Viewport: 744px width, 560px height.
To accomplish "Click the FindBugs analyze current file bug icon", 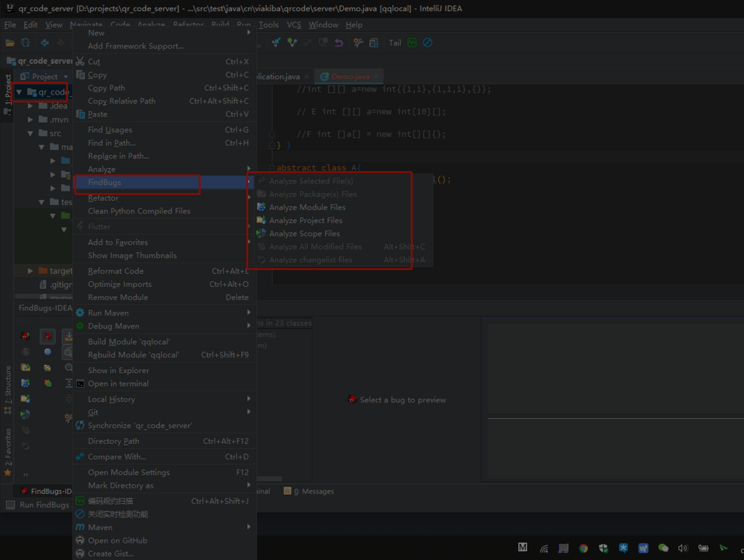I will point(26,336).
